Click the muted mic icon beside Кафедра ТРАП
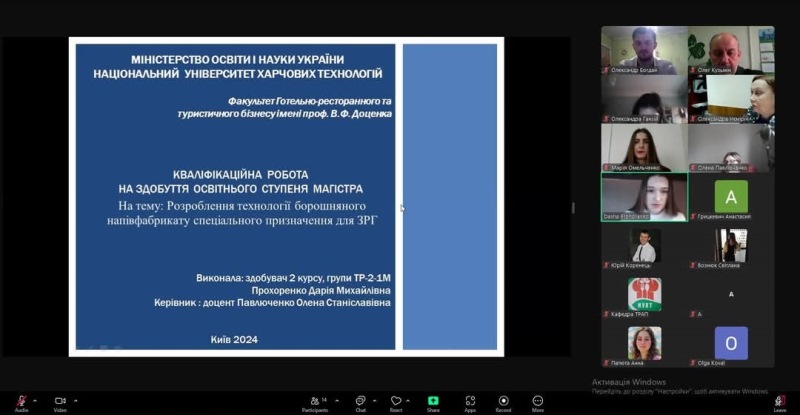800x415 pixels. pyautogui.click(x=606, y=314)
